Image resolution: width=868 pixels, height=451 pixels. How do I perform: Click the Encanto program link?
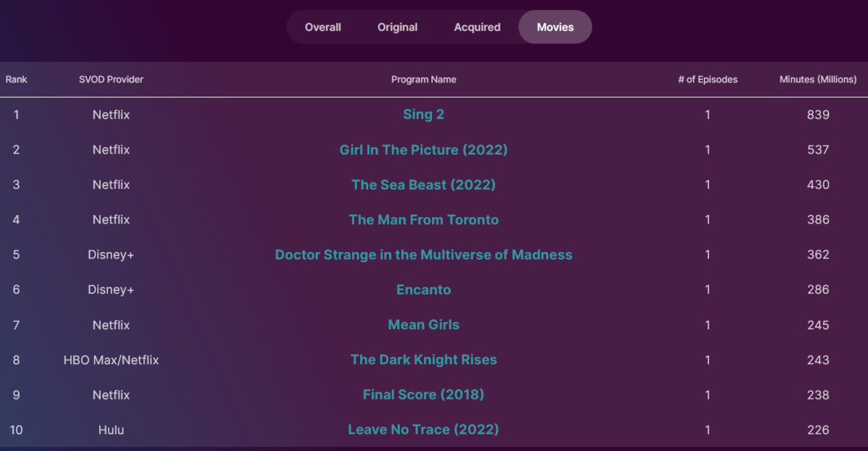[x=424, y=290]
